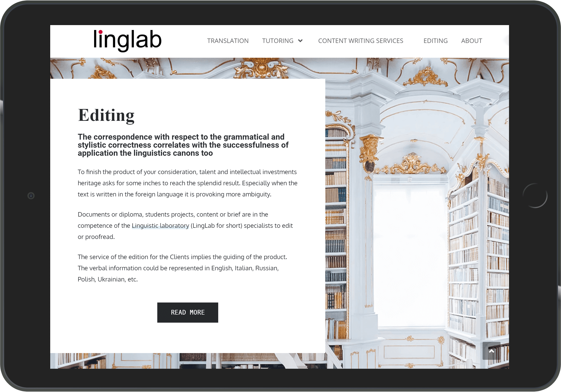This screenshot has height=392, width=561.
Task: Click the linglab logo icon
Action: [x=127, y=40]
